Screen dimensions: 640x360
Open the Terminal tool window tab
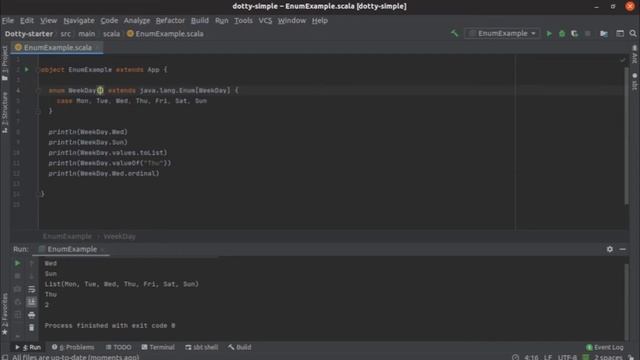coord(158,347)
